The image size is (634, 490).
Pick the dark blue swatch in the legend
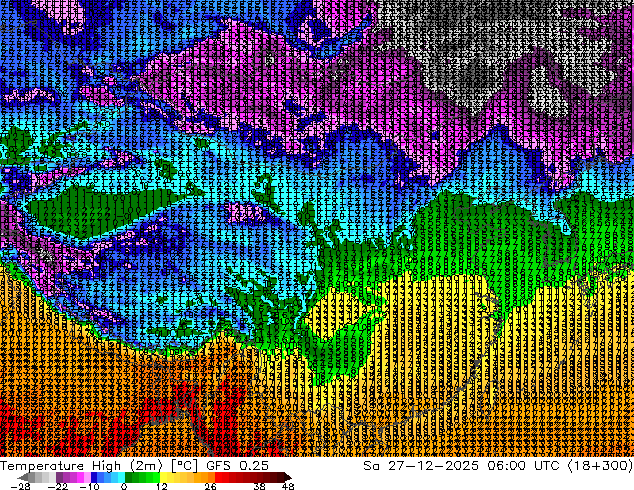point(94,477)
